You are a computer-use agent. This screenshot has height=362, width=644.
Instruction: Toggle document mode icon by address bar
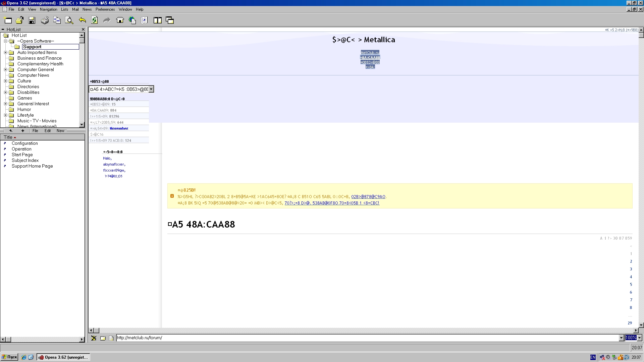point(111,338)
